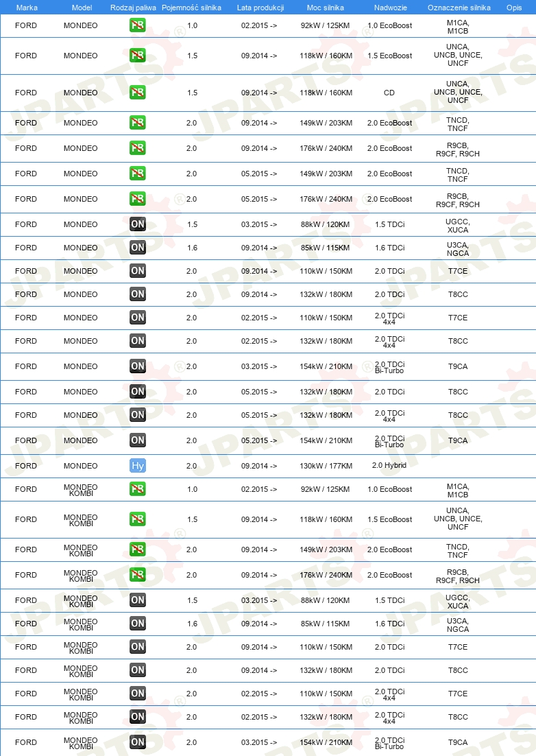
Task: Select 03.2015 -> date in sedan 1.5 TDCi row
Action: tap(259, 224)
